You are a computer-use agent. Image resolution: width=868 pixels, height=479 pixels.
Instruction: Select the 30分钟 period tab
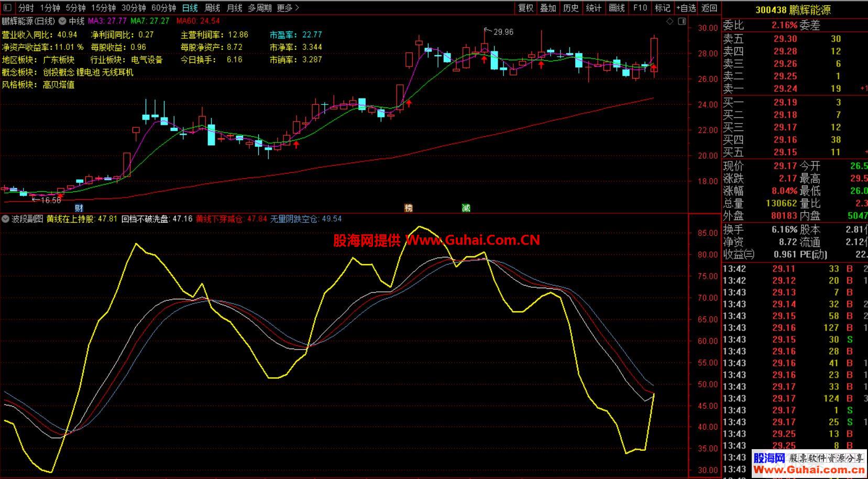(134, 8)
